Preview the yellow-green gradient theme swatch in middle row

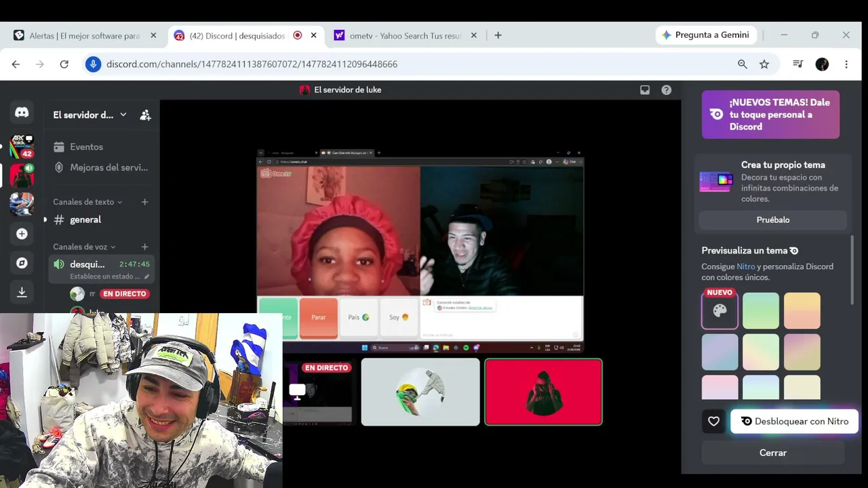(761, 352)
